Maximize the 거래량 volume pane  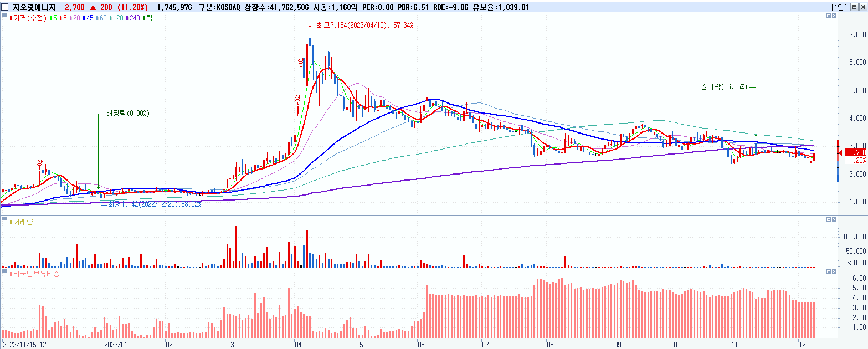coord(829,219)
